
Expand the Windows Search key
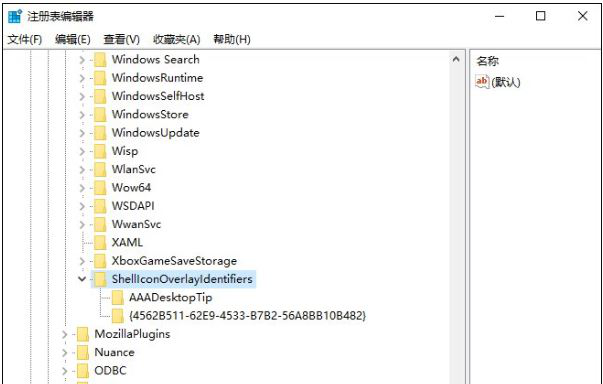pyautogui.click(x=82, y=60)
